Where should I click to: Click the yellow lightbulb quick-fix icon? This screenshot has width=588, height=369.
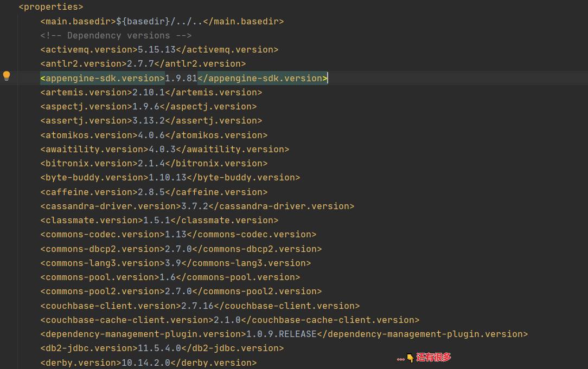click(x=7, y=76)
